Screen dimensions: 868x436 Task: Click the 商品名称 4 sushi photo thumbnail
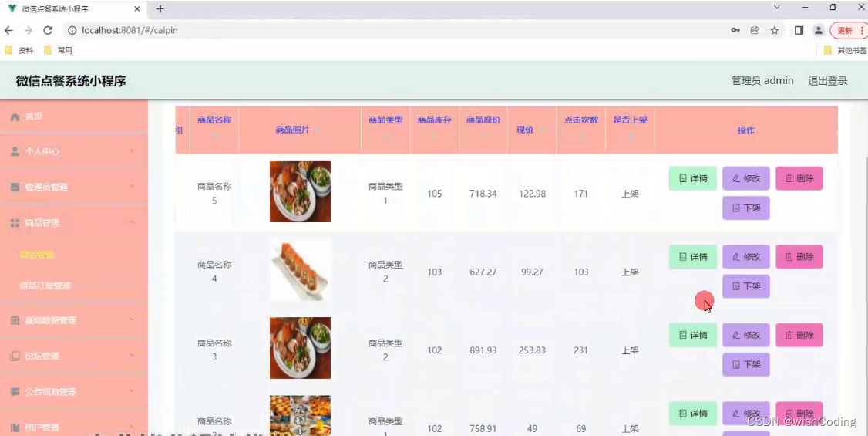pos(300,270)
